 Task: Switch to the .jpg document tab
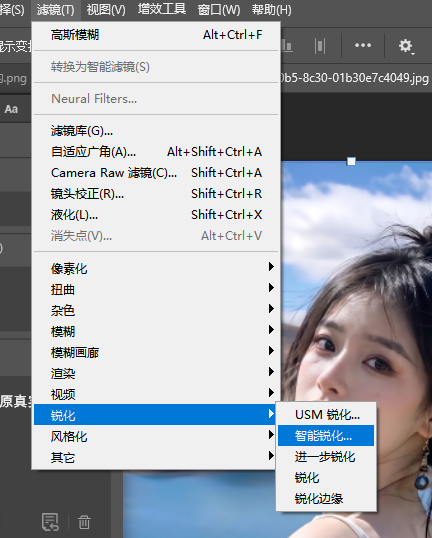pyautogui.click(x=355, y=78)
